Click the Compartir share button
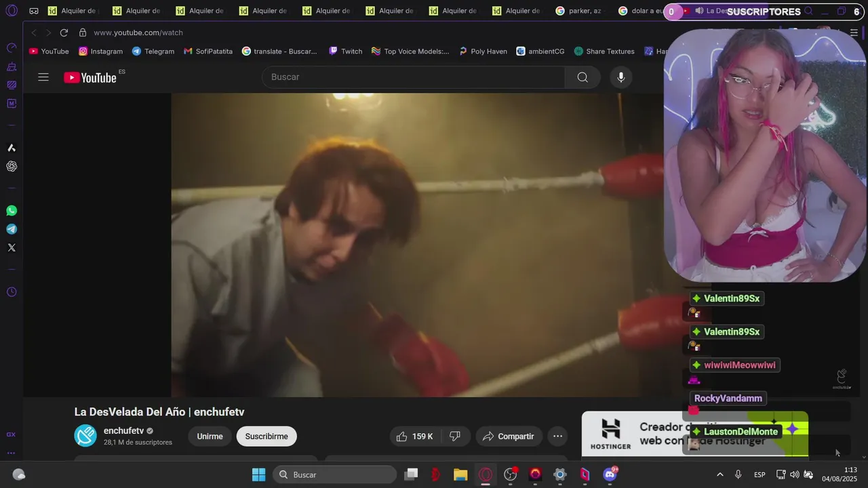Viewport: 868px width, 488px height. 509,436
